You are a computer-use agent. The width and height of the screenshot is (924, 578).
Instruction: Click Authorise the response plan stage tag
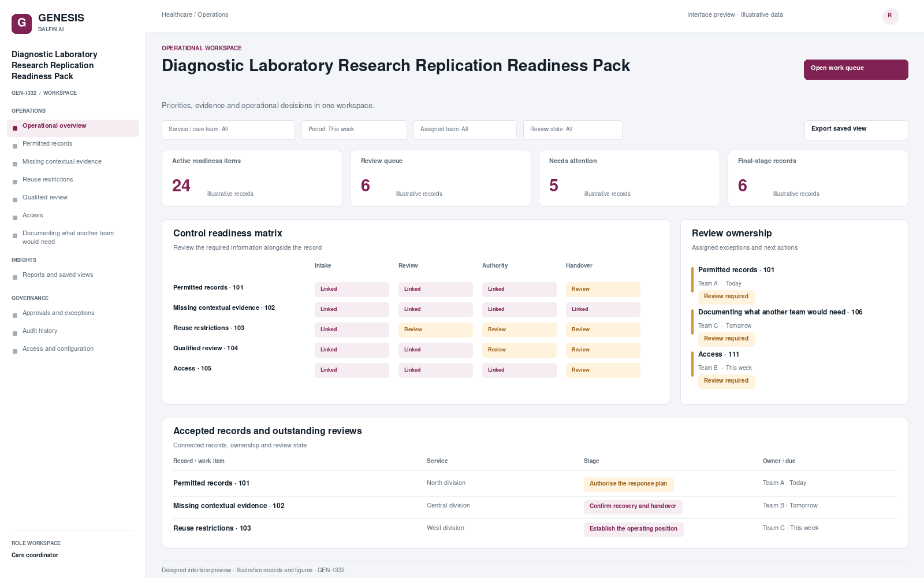(x=628, y=484)
